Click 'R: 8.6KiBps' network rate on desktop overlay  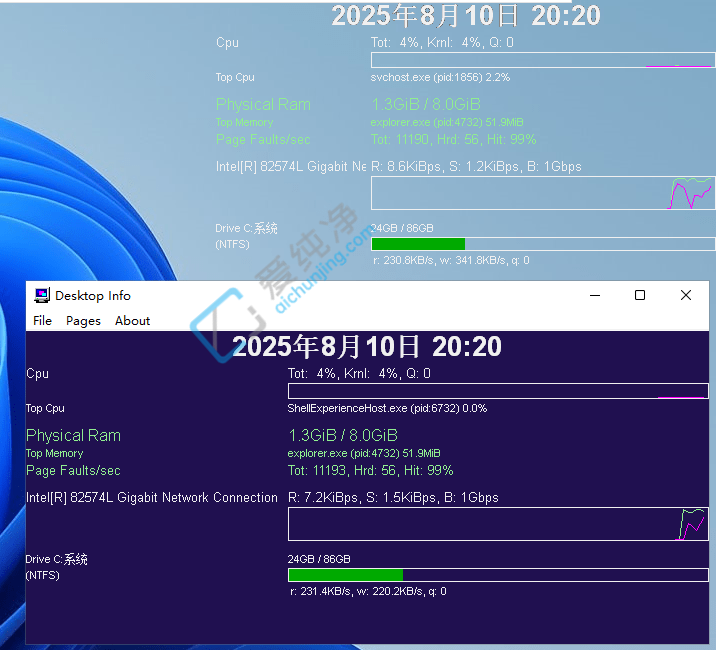[x=406, y=166]
